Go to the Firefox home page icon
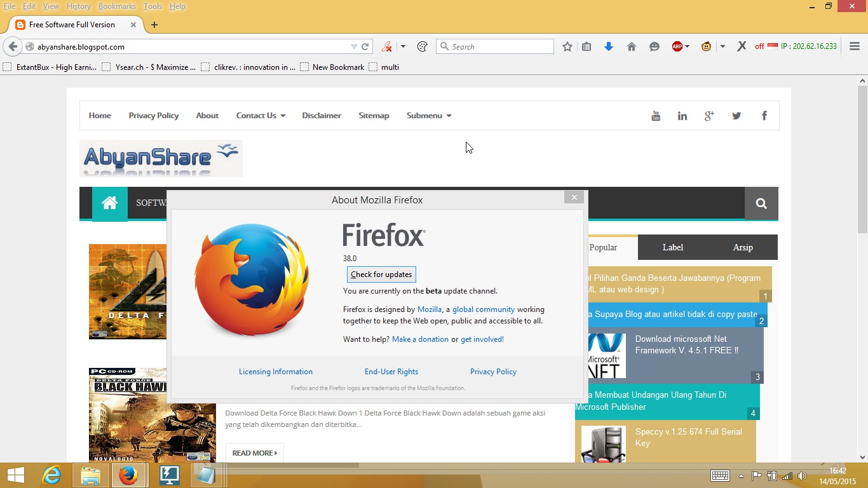868x488 pixels. click(632, 46)
